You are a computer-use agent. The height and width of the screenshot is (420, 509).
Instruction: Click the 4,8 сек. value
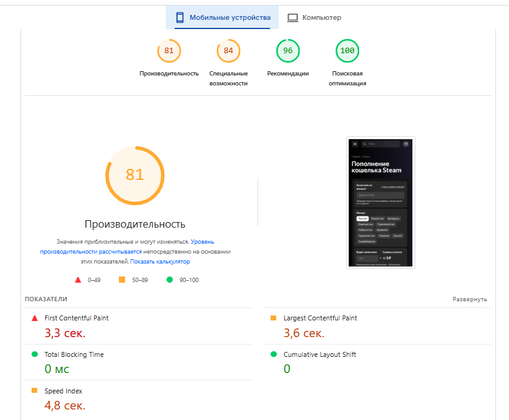click(65, 405)
